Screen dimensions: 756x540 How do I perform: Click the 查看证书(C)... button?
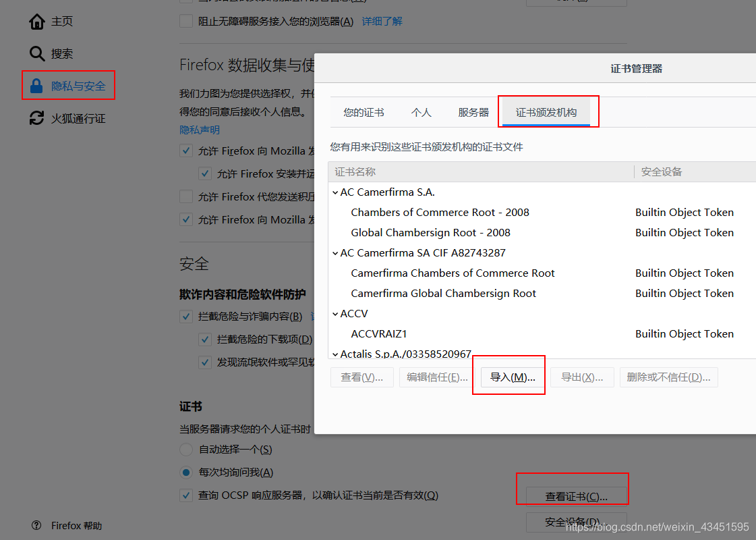pos(576,497)
